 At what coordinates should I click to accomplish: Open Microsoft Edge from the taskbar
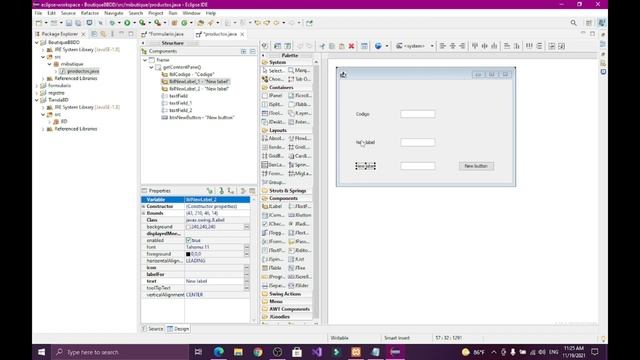point(219,352)
